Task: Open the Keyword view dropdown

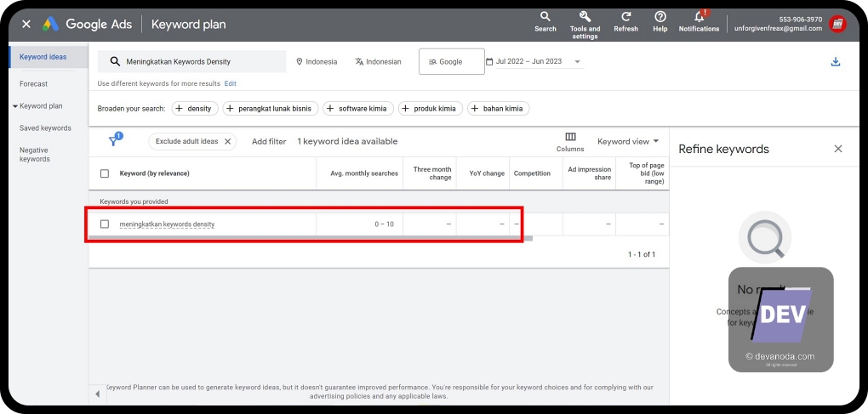Action: click(x=628, y=141)
